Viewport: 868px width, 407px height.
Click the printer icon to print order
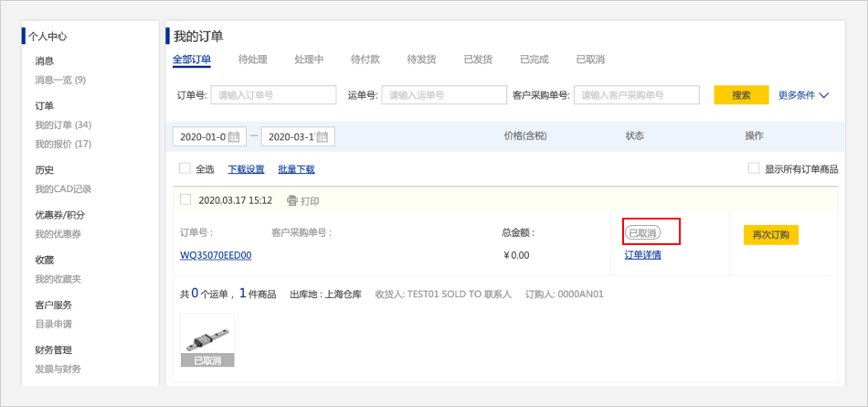[x=292, y=200]
